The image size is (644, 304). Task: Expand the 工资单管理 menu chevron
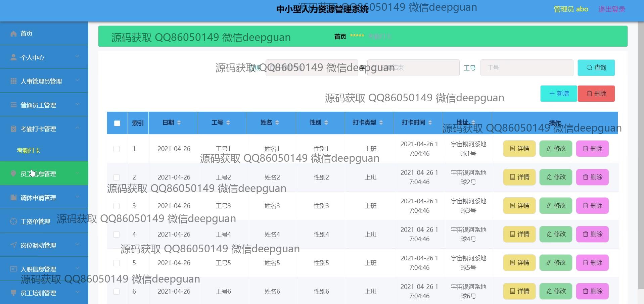click(x=77, y=221)
